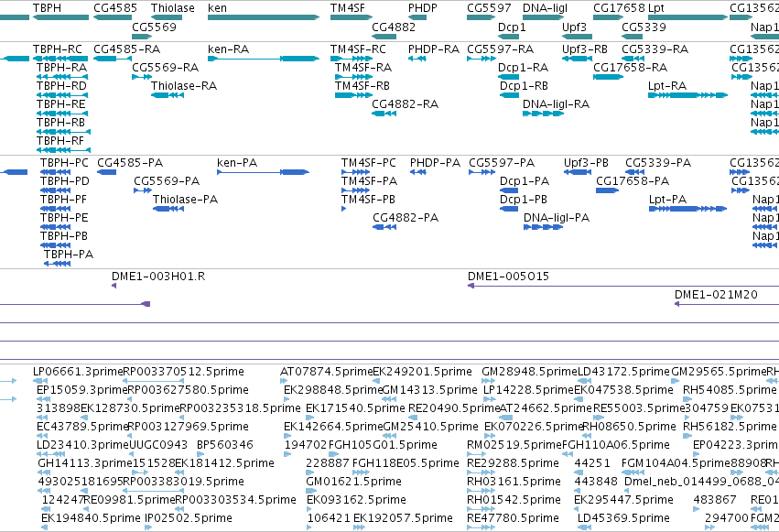
Task: Select the Thiolase gene label
Action: [173, 8]
